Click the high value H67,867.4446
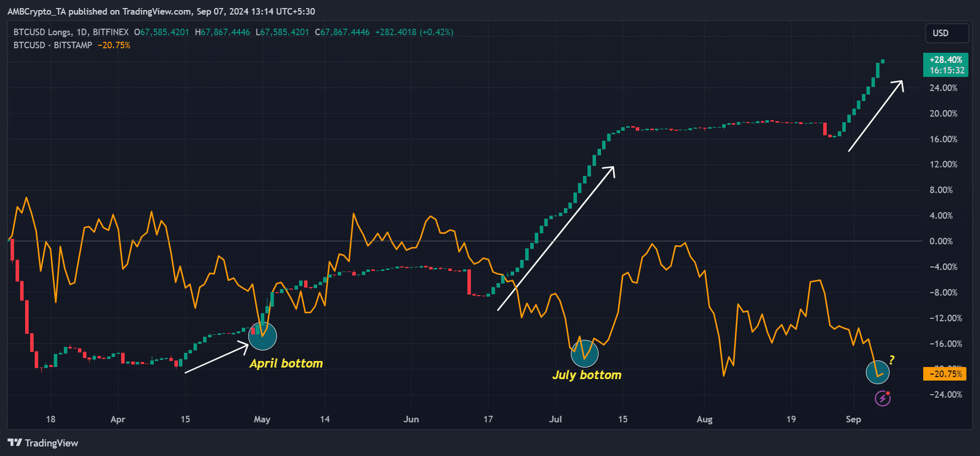This screenshot has height=456, width=980. click(x=222, y=32)
